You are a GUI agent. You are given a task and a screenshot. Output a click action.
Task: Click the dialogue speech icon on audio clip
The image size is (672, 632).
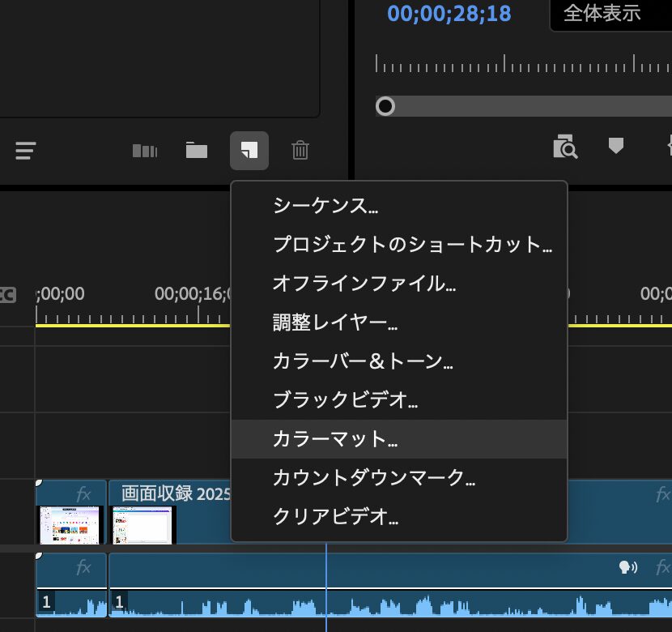(627, 567)
